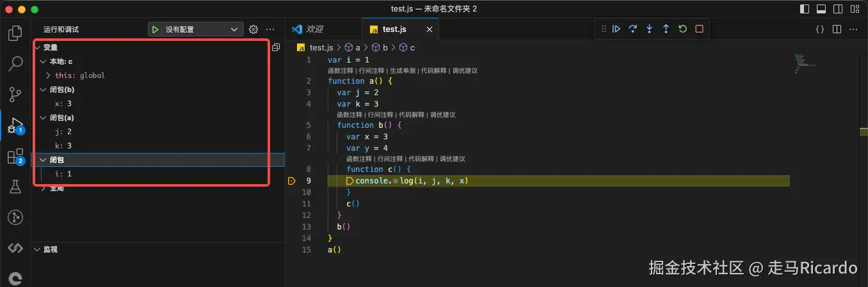The height and width of the screenshot is (287, 868).
Task: Click Step Out in the debug toolbar
Action: (x=666, y=29)
